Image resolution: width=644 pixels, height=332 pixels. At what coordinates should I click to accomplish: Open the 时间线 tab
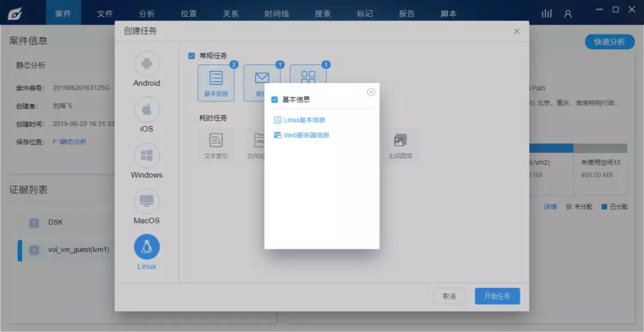point(277,14)
